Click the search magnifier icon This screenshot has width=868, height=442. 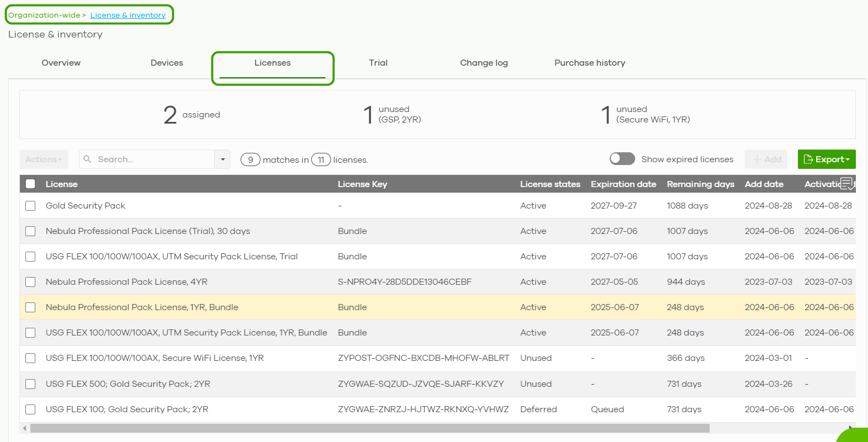pyautogui.click(x=87, y=159)
